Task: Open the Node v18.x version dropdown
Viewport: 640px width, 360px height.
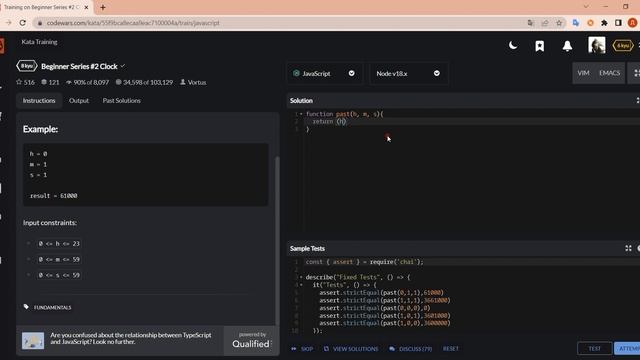Action: [x=409, y=73]
